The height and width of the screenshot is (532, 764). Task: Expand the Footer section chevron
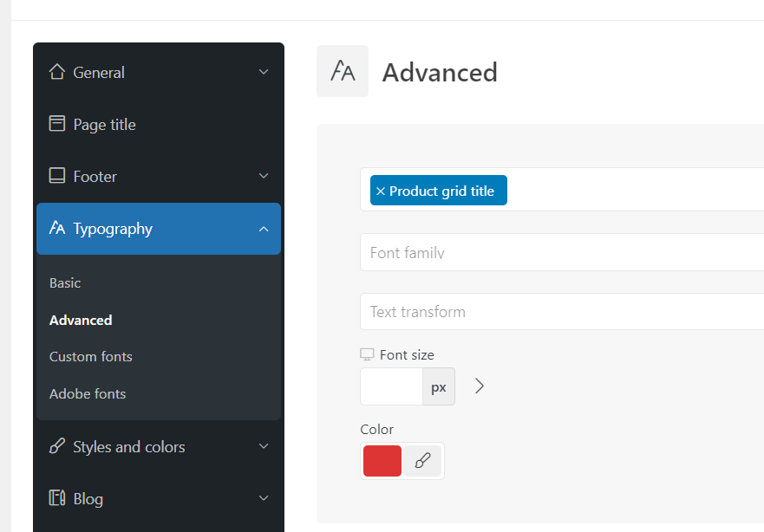264,176
